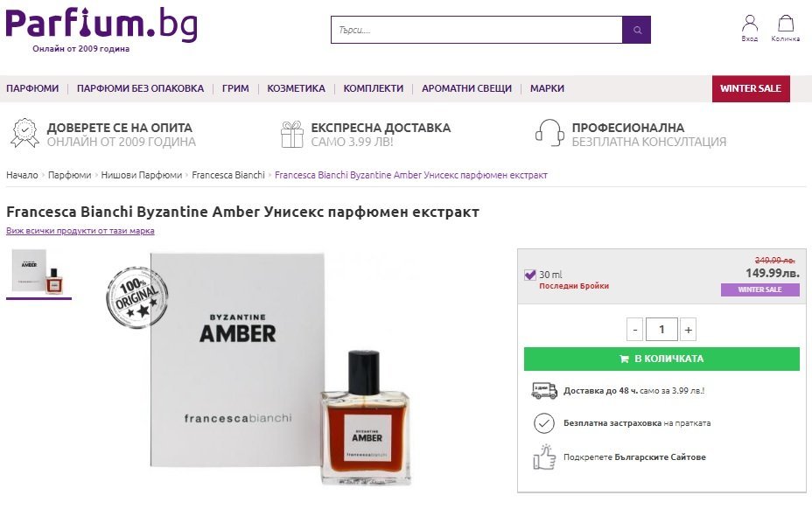Screen dimensions: 812x509
Task: Click the WINTER SALE red button
Action: point(751,88)
